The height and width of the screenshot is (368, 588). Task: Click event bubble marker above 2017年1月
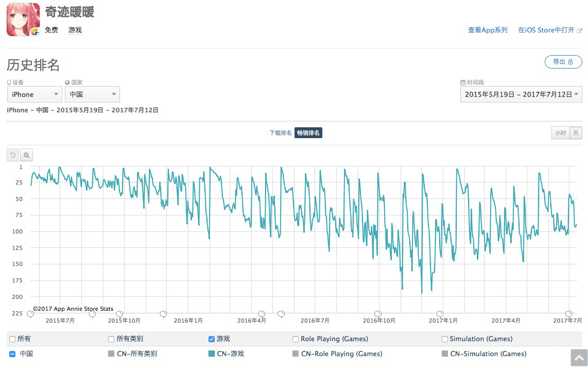tap(440, 314)
